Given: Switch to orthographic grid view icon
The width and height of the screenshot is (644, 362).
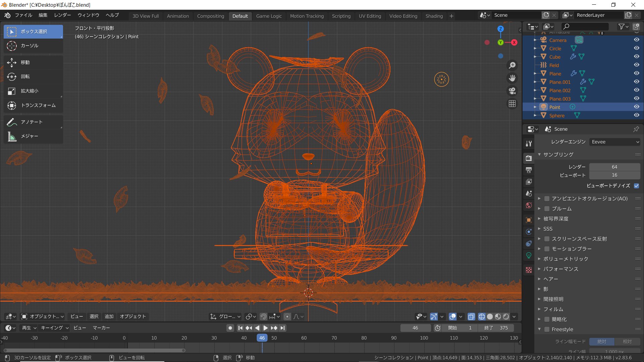Looking at the screenshot, I should pos(512,104).
